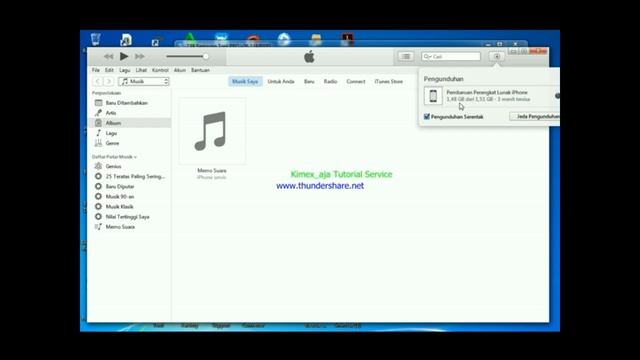Collapse the Daftar Putar Musik section
The image size is (640, 360).
click(114, 157)
